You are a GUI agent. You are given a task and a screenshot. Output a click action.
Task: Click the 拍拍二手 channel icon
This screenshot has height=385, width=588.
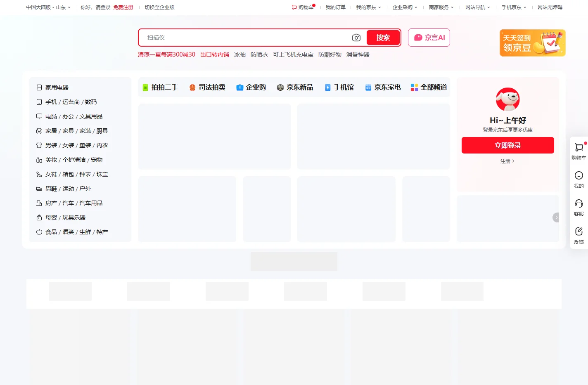click(x=145, y=87)
